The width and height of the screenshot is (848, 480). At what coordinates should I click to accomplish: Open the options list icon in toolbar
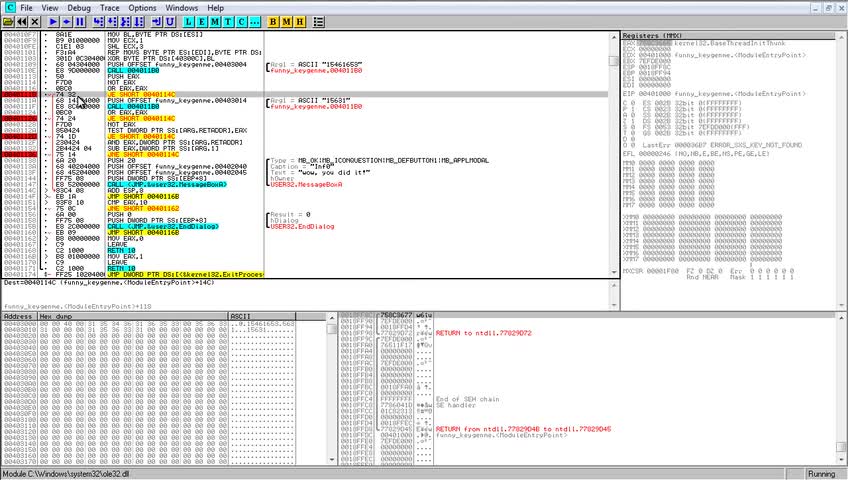pos(319,22)
